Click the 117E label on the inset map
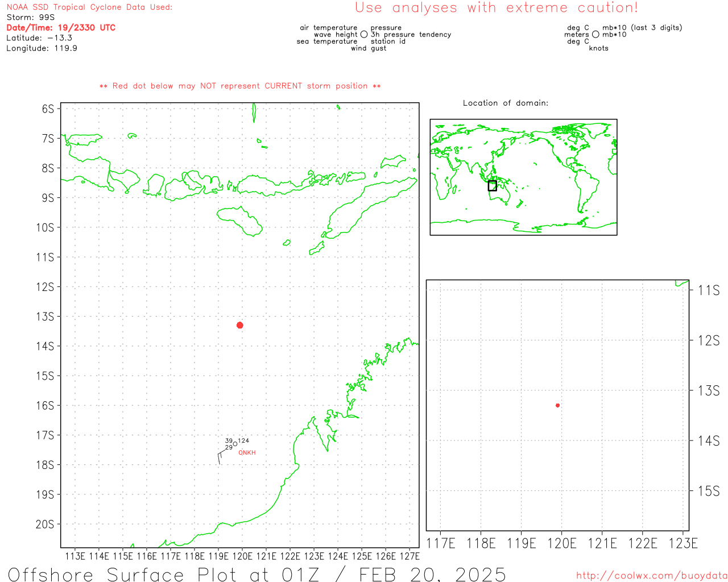This screenshot has width=728, height=582. point(441,544)
